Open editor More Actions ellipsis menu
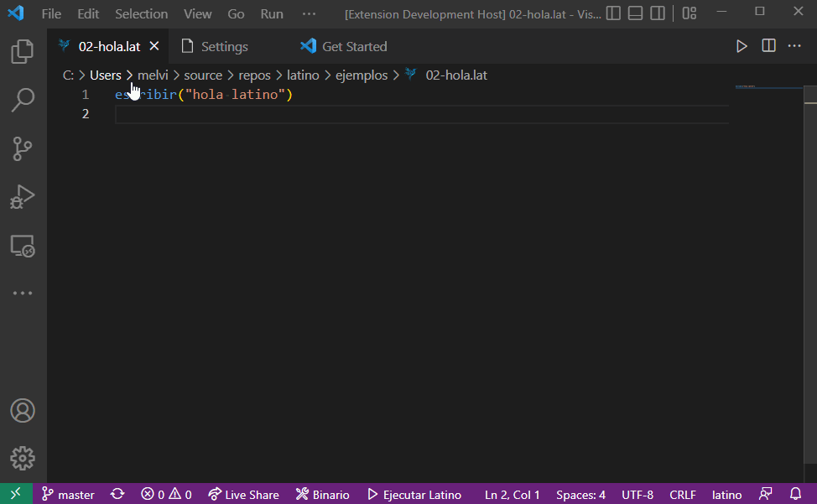817x504 pixels. click(x=794, y=46)
